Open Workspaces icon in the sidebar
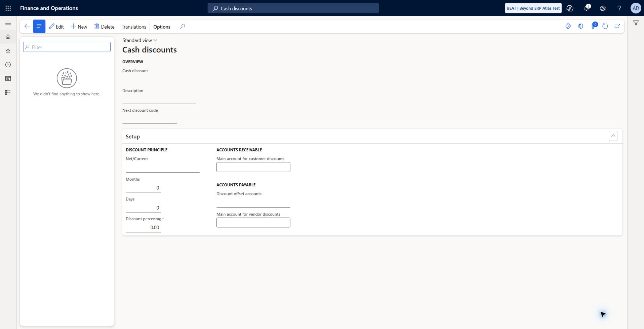Screen dimensions: 644x329 point(8,78)
